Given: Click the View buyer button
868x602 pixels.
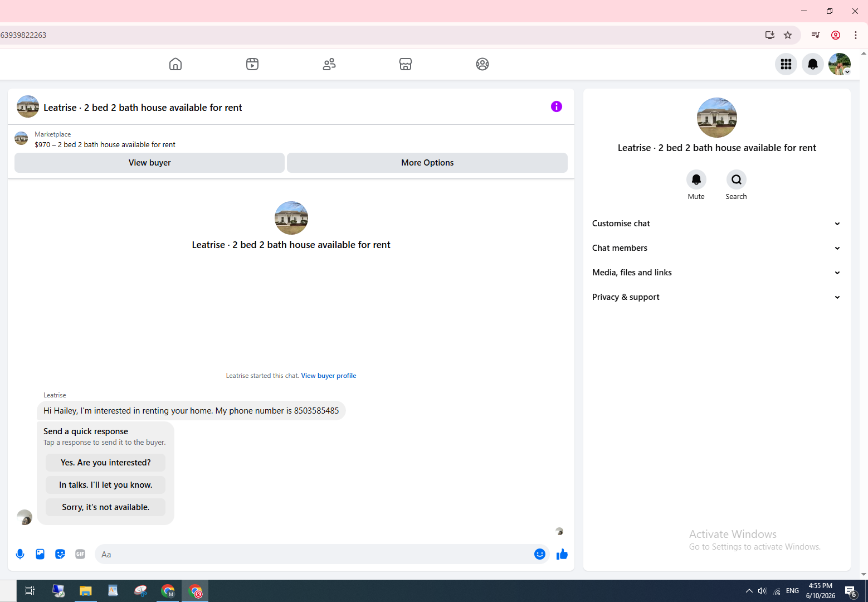Looking at the screenshot, I should pos(149,163).
